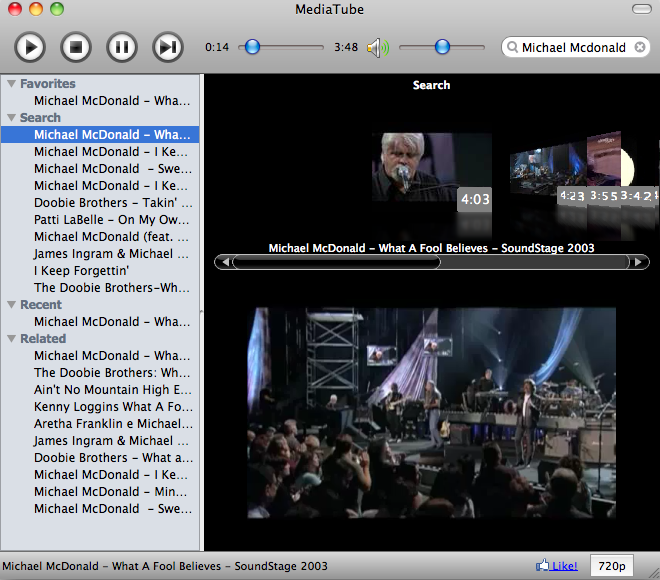This screenshot has height=580, width=660.
Task: Click the total time 3:48
Action: tap(346, 47)
